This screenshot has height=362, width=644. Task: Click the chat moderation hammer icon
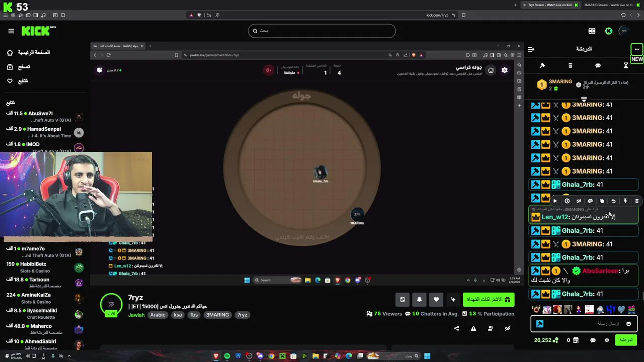[x=542, y=65]
